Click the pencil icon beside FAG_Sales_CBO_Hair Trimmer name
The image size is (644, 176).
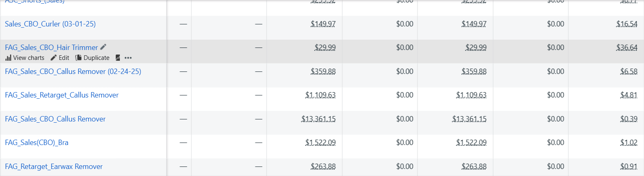[103, 47]
